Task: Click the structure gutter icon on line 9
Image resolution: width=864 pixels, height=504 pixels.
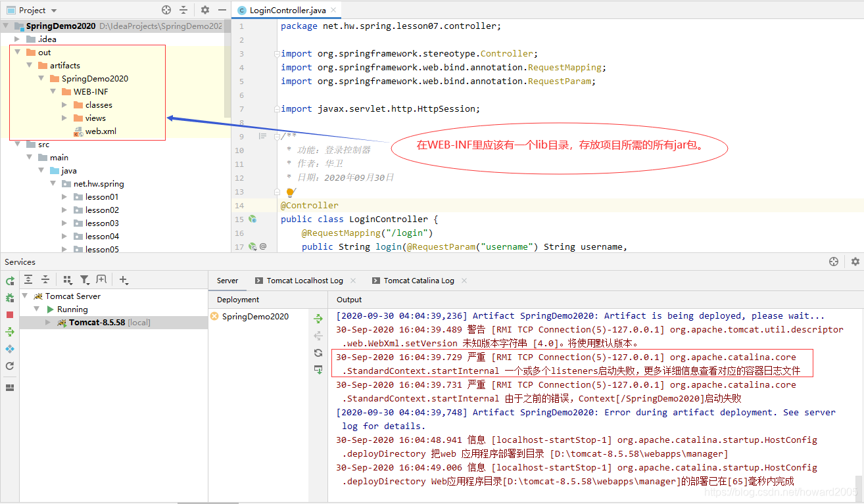Action: 262,136
